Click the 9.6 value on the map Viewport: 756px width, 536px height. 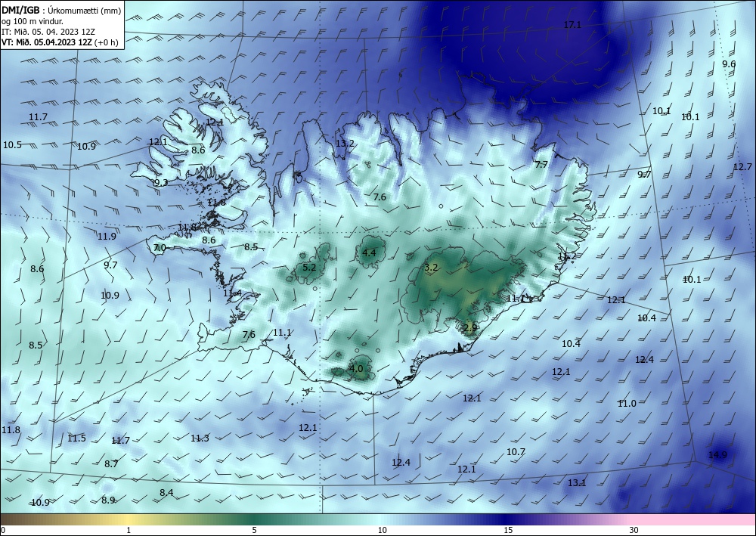coord(729,64)
